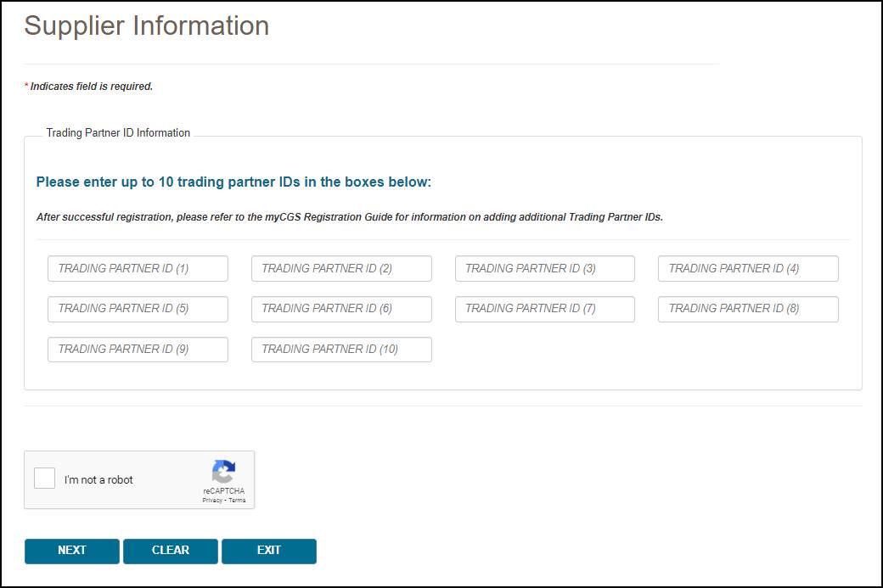The width and height of the screenshot is (883, 588).
Task: Select the Trading Partner ID (6) input
Action: (x=341, y=309)
